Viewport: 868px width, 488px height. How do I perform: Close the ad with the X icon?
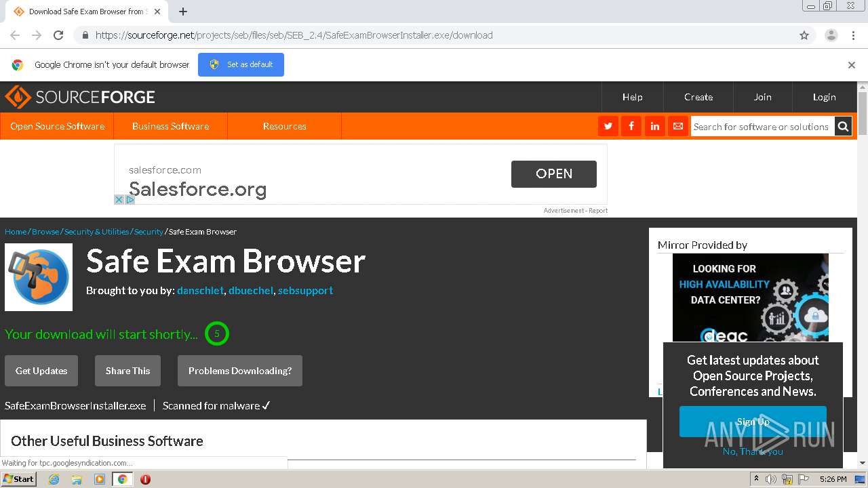click(x=119, y=199)
